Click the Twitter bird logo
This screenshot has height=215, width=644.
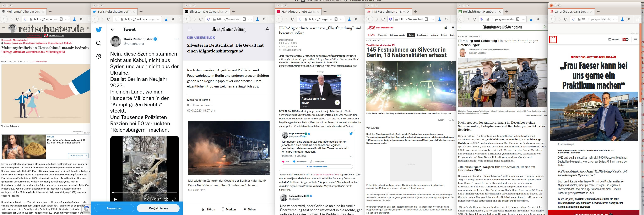coord(99,30)
